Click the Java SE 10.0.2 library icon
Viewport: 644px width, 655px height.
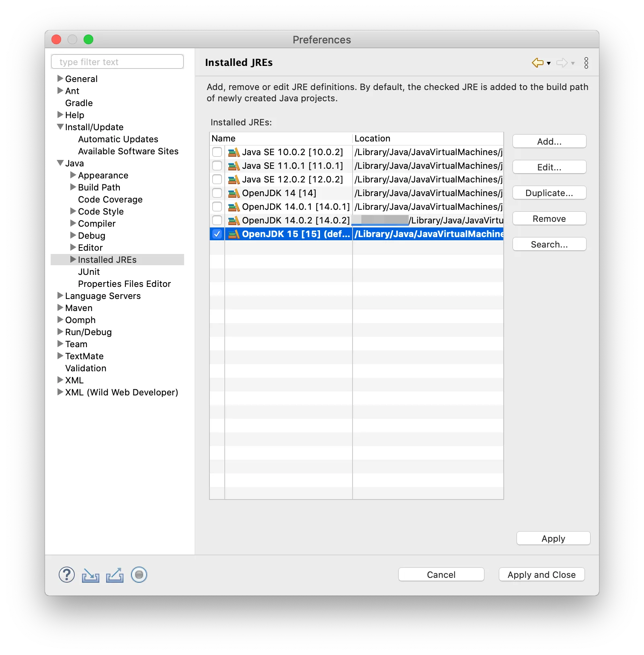[234, 152]
